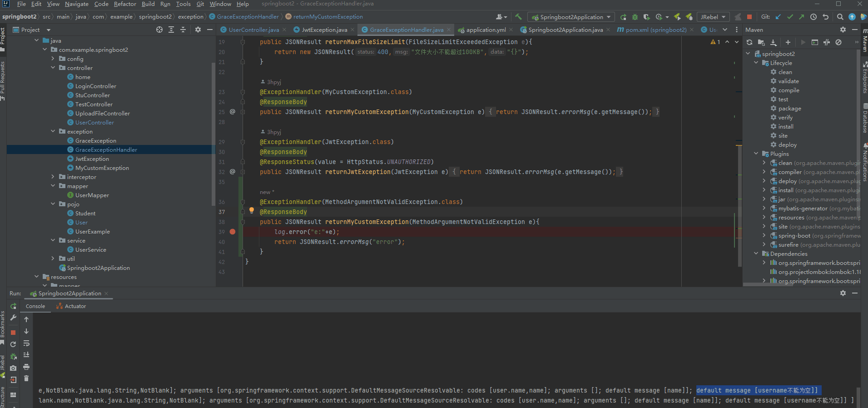Click Git rollback undo arrow icon
The height and width of the screenshot is (408, 868).
tap(826, 17)
